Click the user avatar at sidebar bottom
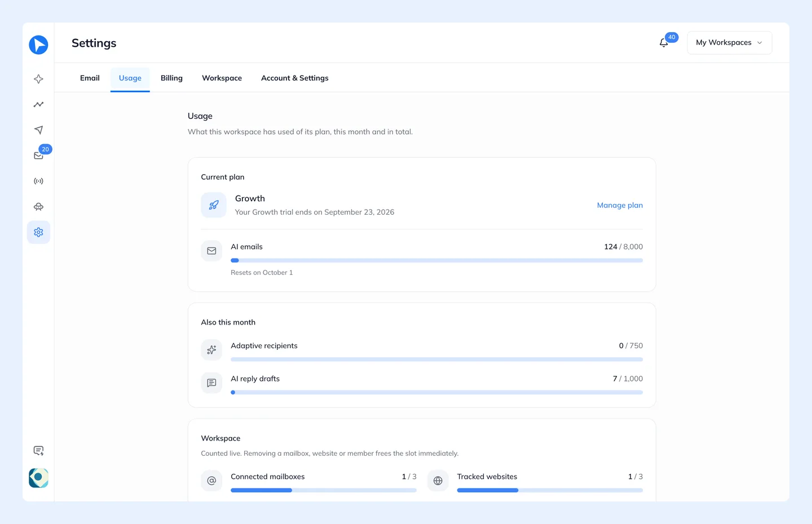 (x=38, y=478)
